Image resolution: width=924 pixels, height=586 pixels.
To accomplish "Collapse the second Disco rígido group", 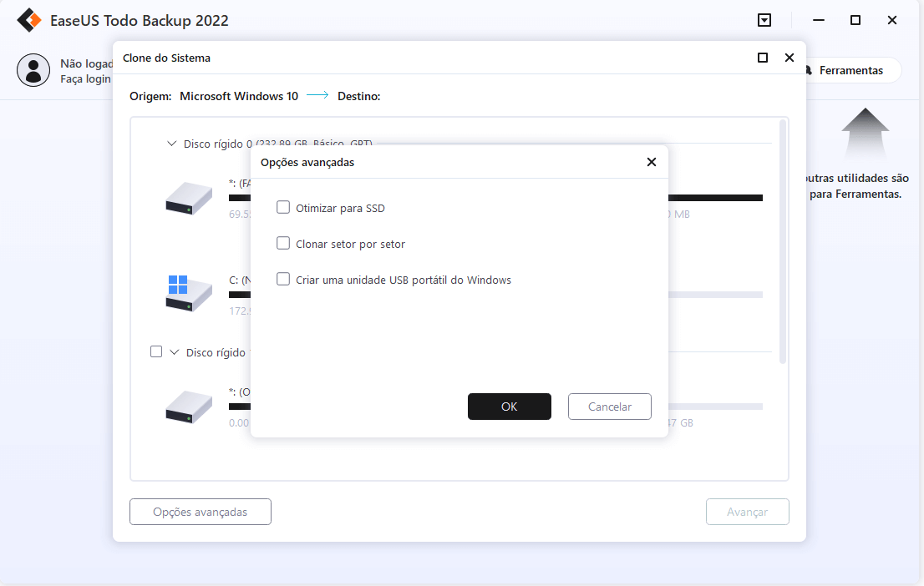I will (175, 352).
